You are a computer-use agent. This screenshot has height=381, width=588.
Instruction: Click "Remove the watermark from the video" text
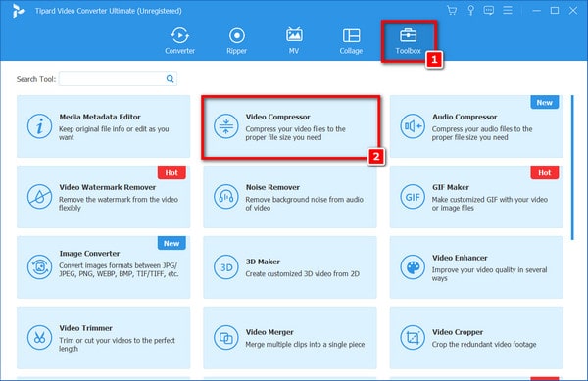pos(119,199)
